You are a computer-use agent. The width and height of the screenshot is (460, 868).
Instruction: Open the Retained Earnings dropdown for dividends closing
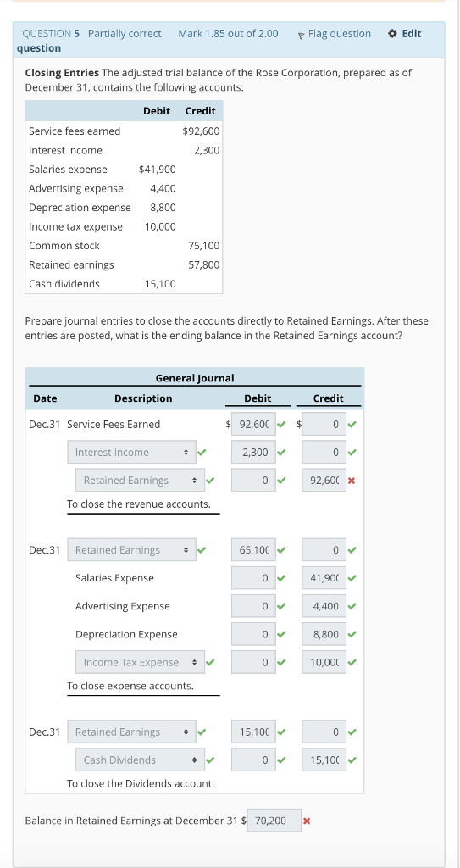[x=132, y=732]
